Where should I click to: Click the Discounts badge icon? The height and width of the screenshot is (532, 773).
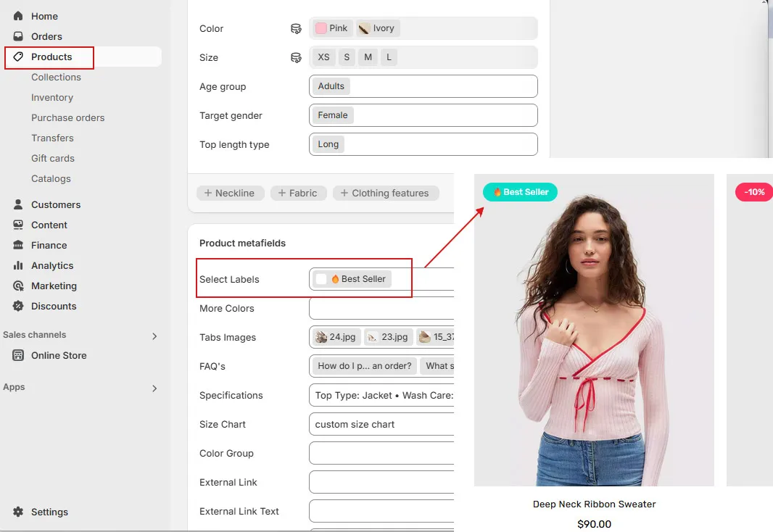pyautogui.click(x=18, y=306)
